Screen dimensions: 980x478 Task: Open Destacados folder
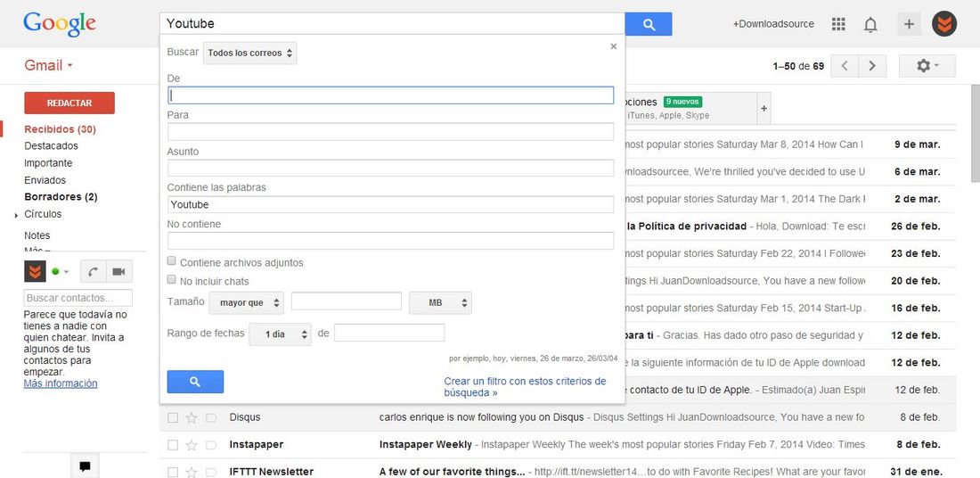(x=52, y=145)
